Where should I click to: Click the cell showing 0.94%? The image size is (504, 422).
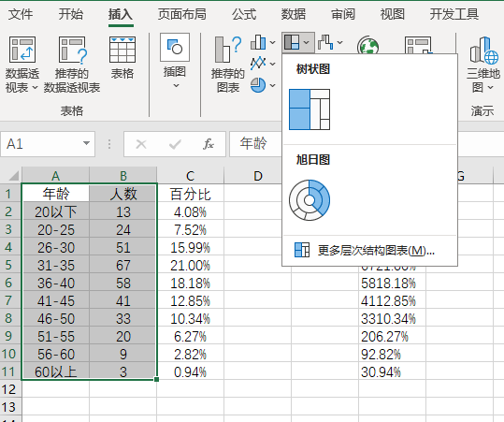click(191, 371)
